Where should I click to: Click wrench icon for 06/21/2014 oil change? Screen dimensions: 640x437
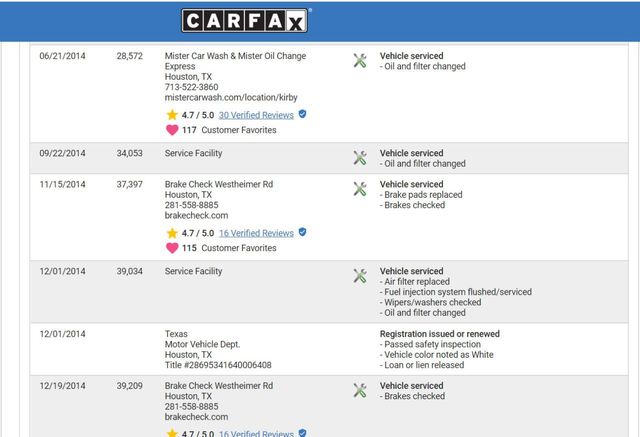click(360, 61)
